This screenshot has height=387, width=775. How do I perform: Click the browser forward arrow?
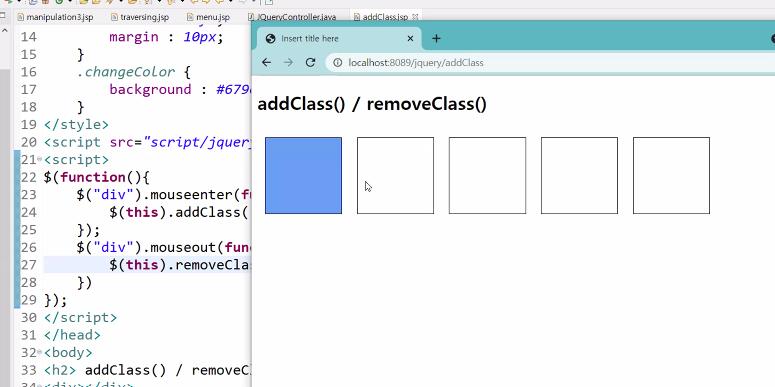coord(288,63)
